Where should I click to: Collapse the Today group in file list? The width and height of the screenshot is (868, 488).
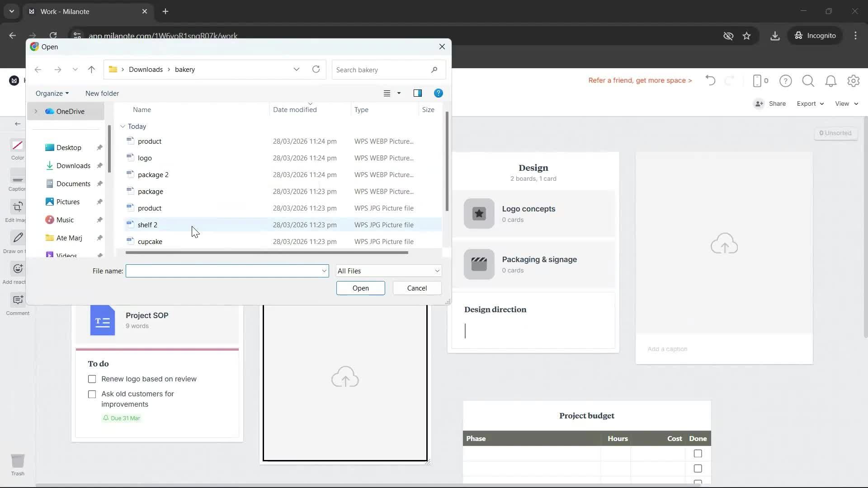click(122, 126)
